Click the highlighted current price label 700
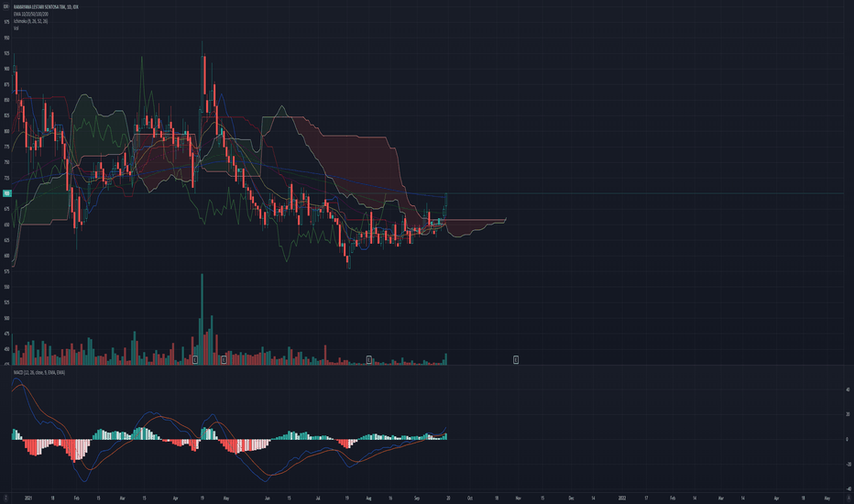Screen dimensions: 854x504 [6, 193]
